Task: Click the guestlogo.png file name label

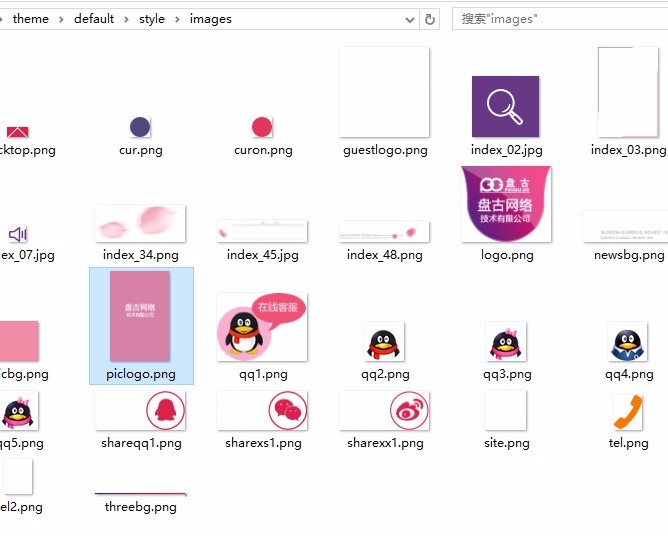Action: (x=385, y=150)
